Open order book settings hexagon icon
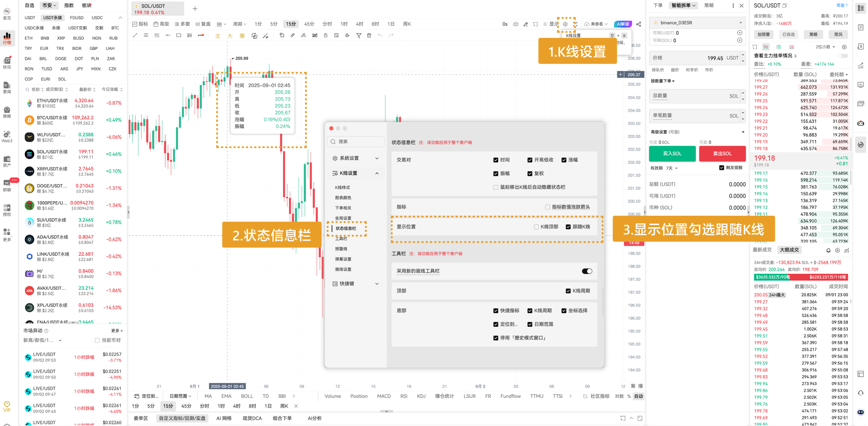The image size is (868, 426). tap(844, 47)
